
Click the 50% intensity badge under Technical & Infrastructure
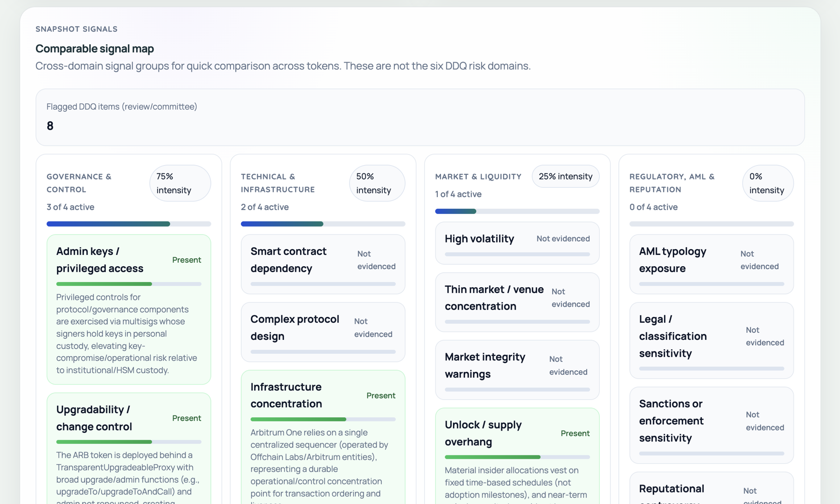[x=377, y=183]
